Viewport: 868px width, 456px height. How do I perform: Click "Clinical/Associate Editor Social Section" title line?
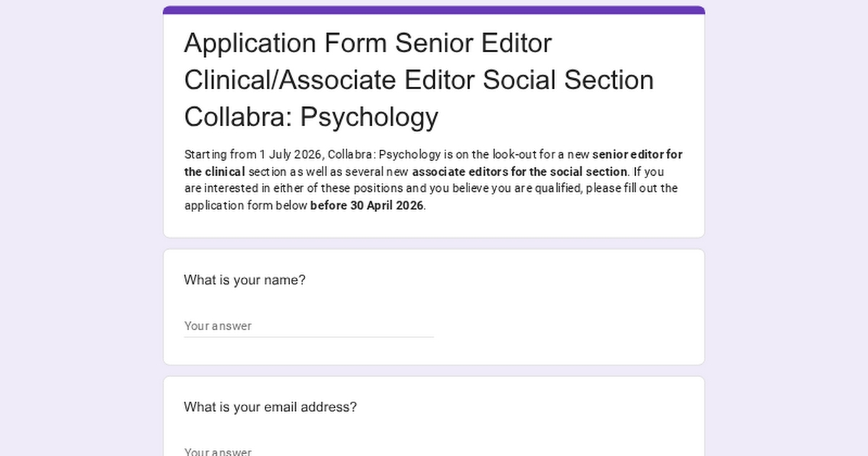tap(418, 80)
